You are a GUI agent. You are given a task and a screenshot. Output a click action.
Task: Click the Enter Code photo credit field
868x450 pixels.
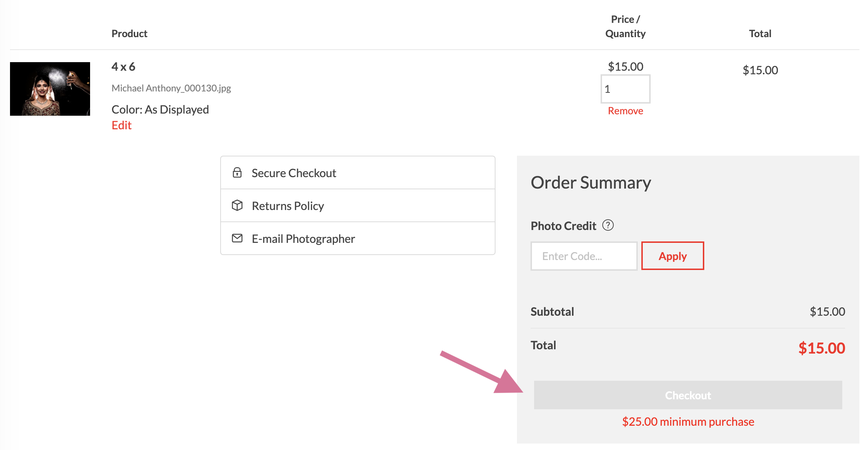tap(584, 256)
